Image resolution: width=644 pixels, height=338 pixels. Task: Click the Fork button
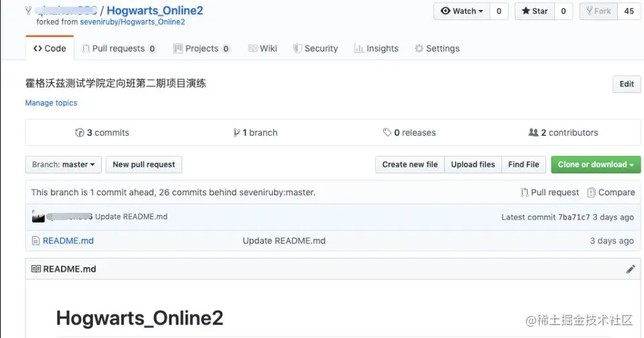tap(598, 11)
